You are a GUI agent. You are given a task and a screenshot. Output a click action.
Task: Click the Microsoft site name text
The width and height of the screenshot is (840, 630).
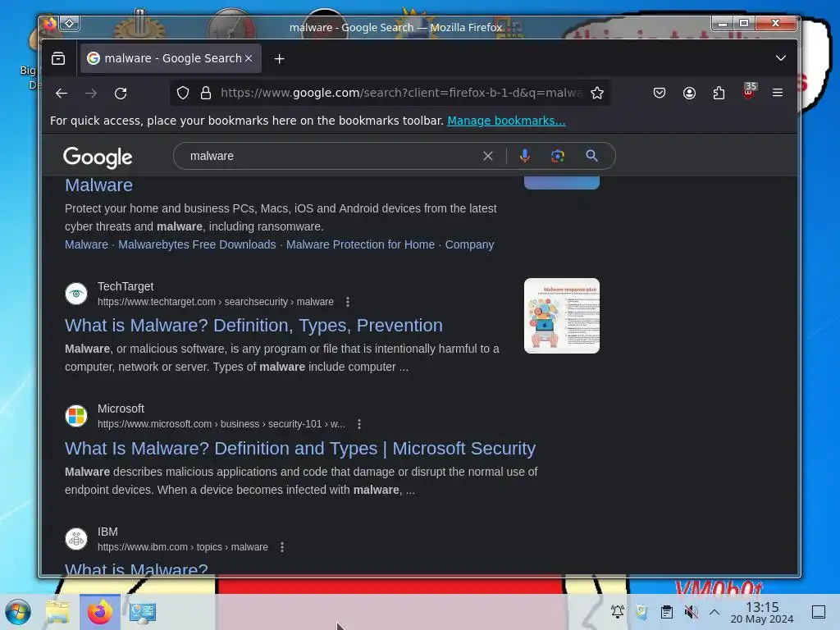(121, 409)
